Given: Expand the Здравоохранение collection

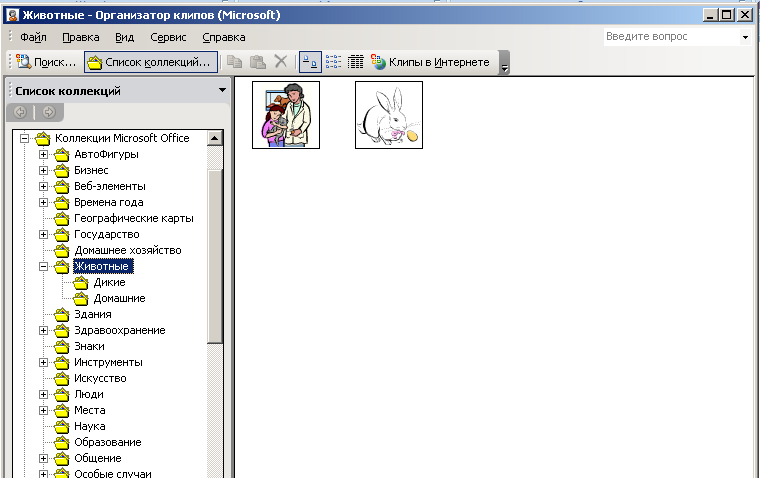Looking at the screenshot, I should (x=44, y=331).
